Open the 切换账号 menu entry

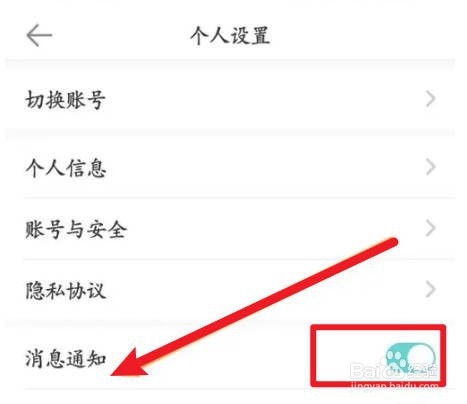click(230, 99)
